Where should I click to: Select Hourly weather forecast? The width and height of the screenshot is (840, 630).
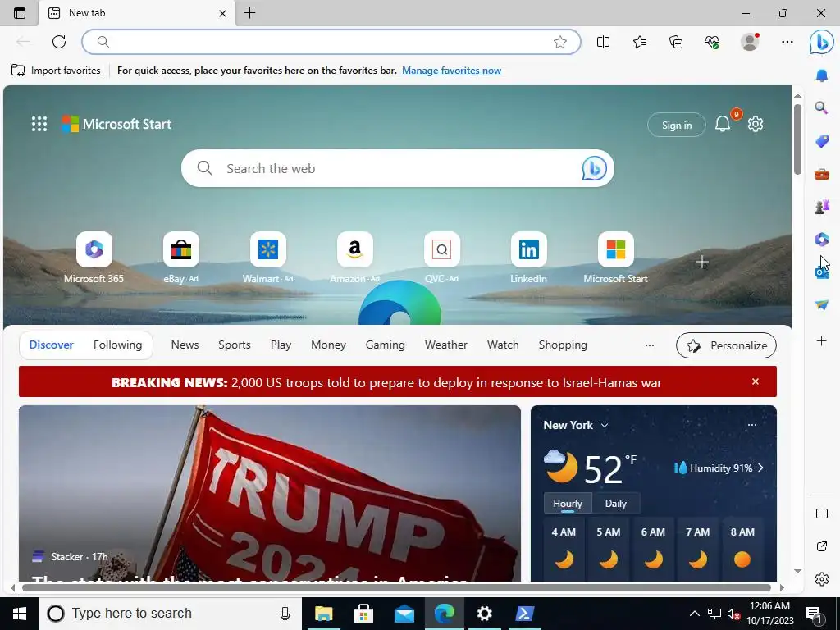point(568,504)
